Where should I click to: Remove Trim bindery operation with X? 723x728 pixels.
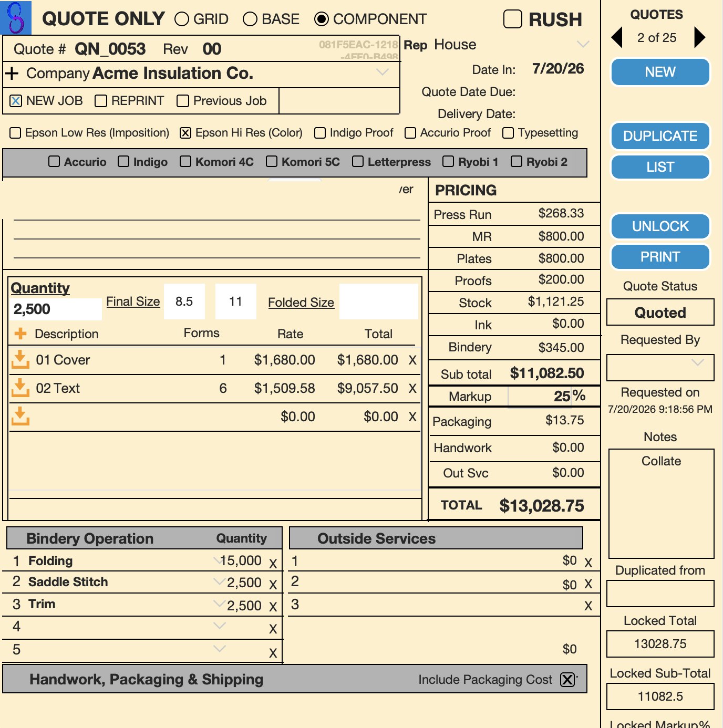click(273, 607)
